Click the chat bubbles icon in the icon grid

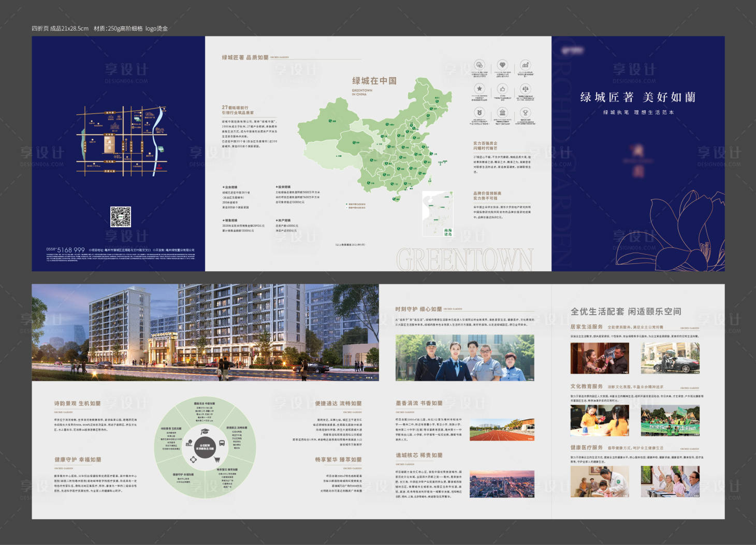pyautogui.click(x=479, y=65)
